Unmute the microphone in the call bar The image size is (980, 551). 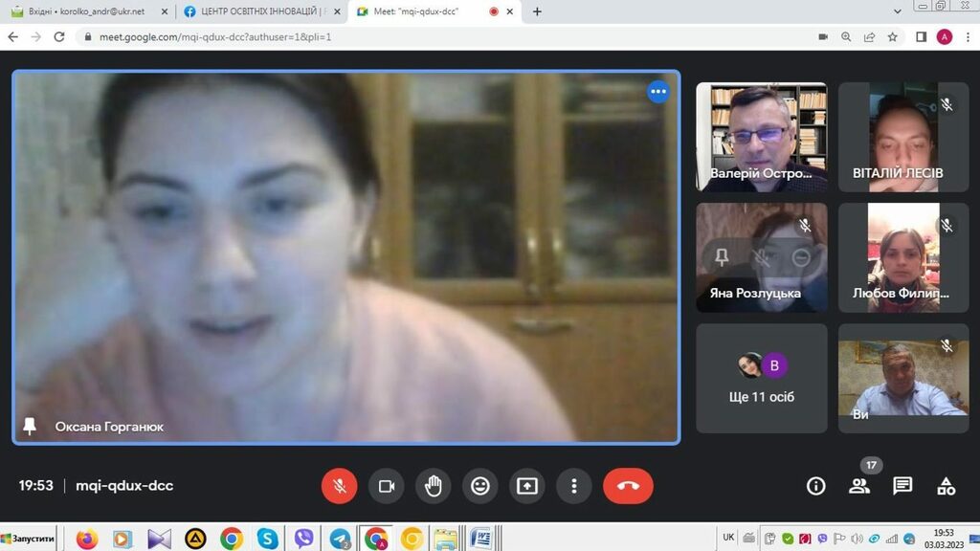339,486
